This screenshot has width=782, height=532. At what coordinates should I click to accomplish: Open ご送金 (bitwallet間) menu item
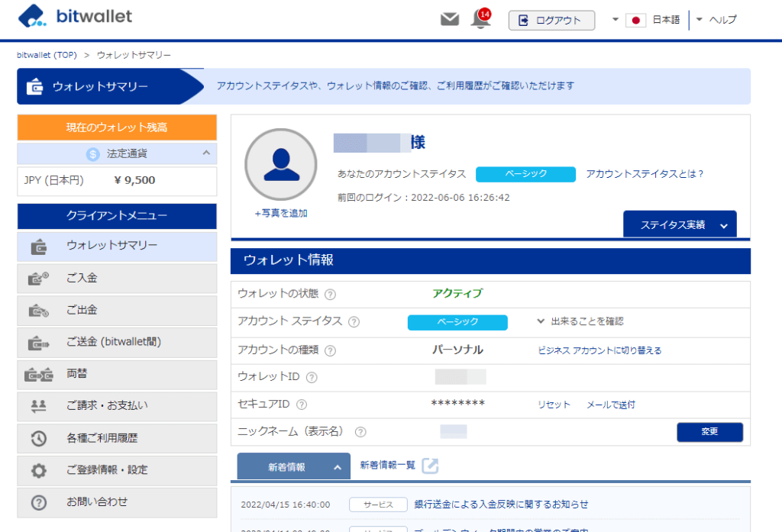pyautogui.click(x=117, y=342)
